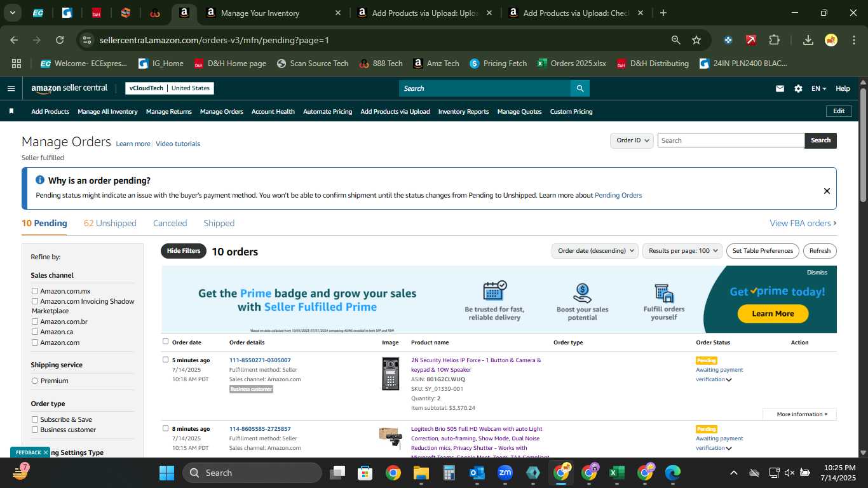868x488 pixels.
Task: Check the Subscribe & Save order type
Action: click(35, 419)
